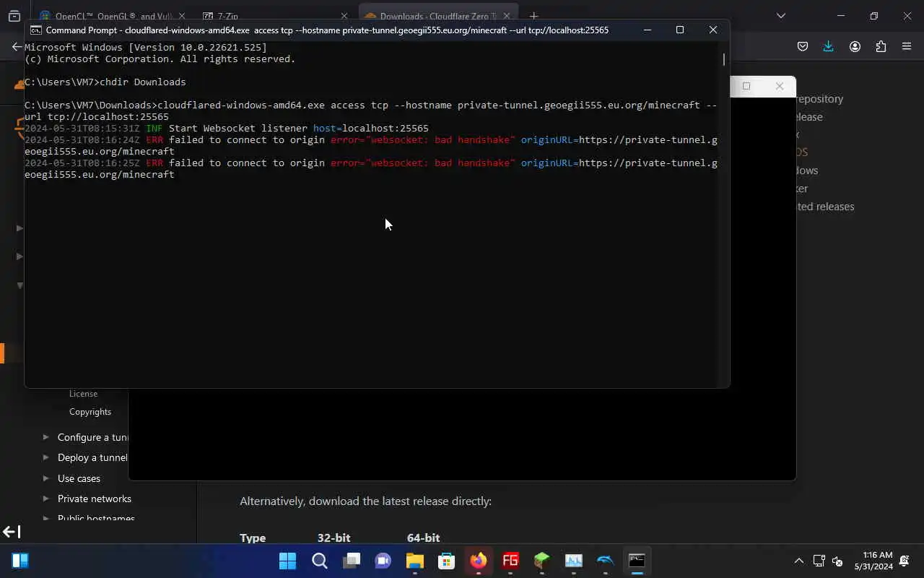Close the black window behind Command Prompt
This screenshot has width=924, height=578.
click(x=780, y=86)
